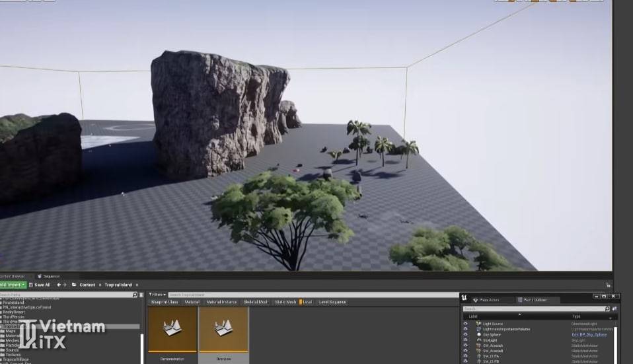Open the Edit BP_Sky_Sphere link
The width and height of the screenshot is (633, 364).
coord(589,334)
